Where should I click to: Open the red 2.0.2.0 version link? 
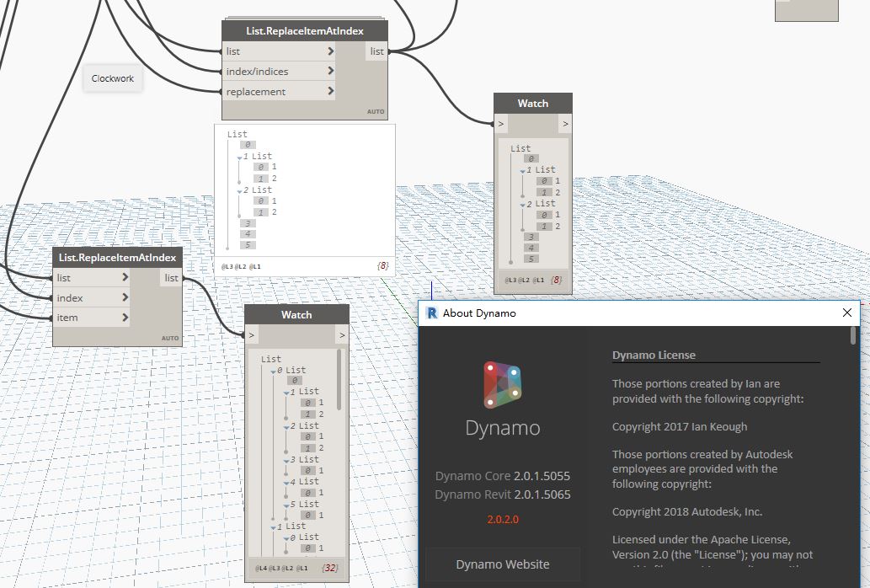click(x=503, y=519)
